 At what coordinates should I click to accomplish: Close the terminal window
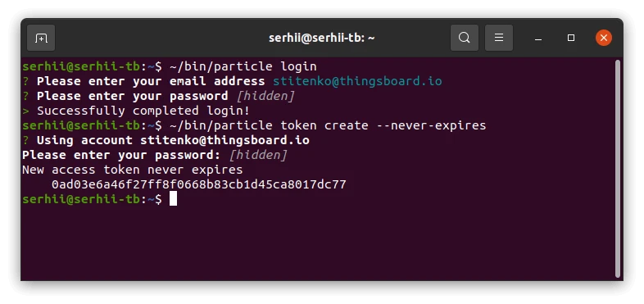603,38
